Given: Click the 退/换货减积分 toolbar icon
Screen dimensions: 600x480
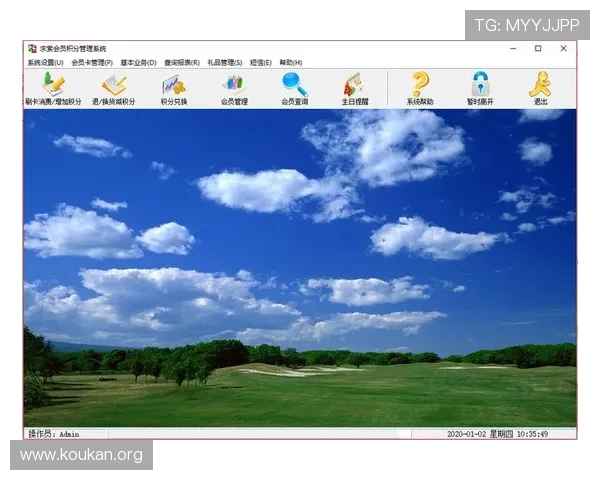Looking at the screenshot, I should point(114,88).
